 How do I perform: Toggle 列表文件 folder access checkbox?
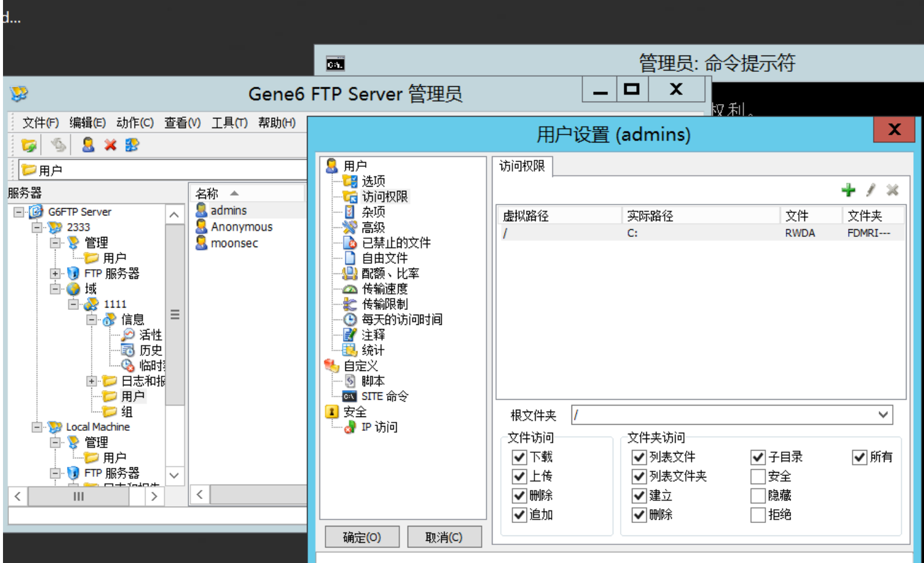pos(639,457)
